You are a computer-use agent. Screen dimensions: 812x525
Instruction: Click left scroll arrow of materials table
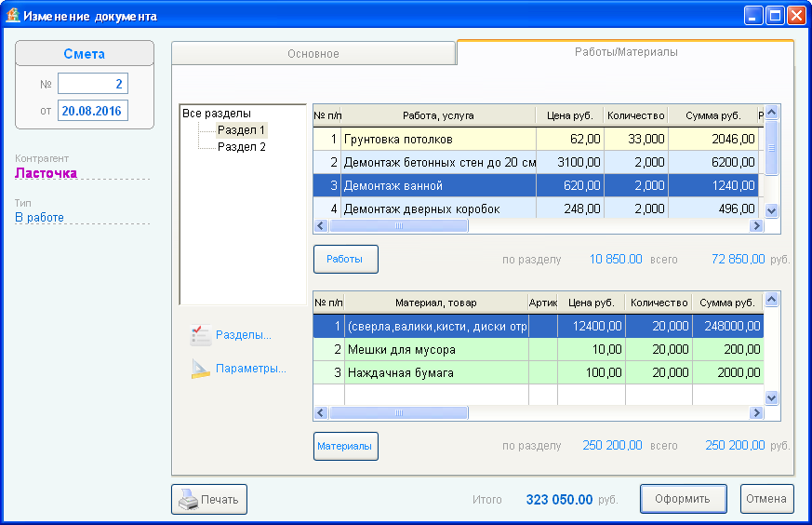coord(321,413)
